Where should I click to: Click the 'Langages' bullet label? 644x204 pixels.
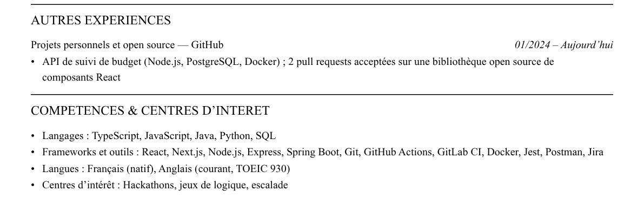click(63, 136)
